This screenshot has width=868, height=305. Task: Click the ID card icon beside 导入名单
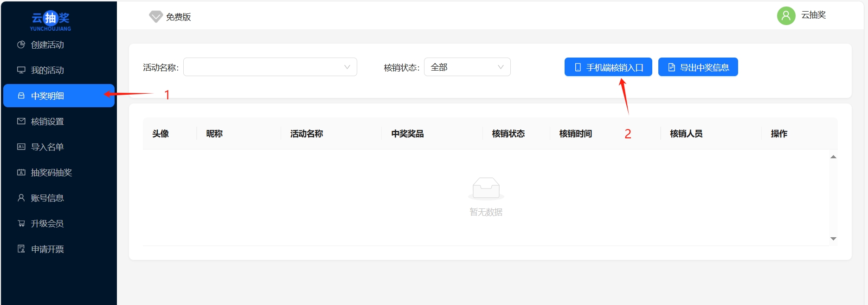[21, 147]
